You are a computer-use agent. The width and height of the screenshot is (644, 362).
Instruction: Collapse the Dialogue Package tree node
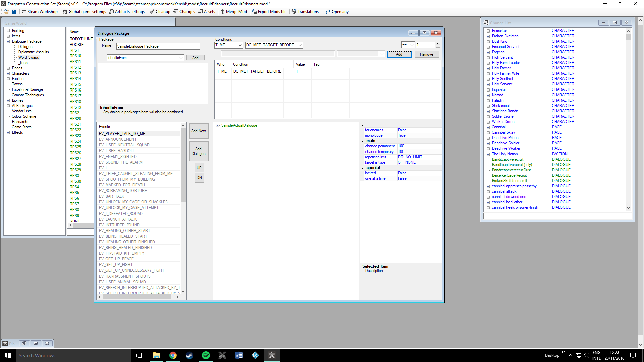coord(8,41)
